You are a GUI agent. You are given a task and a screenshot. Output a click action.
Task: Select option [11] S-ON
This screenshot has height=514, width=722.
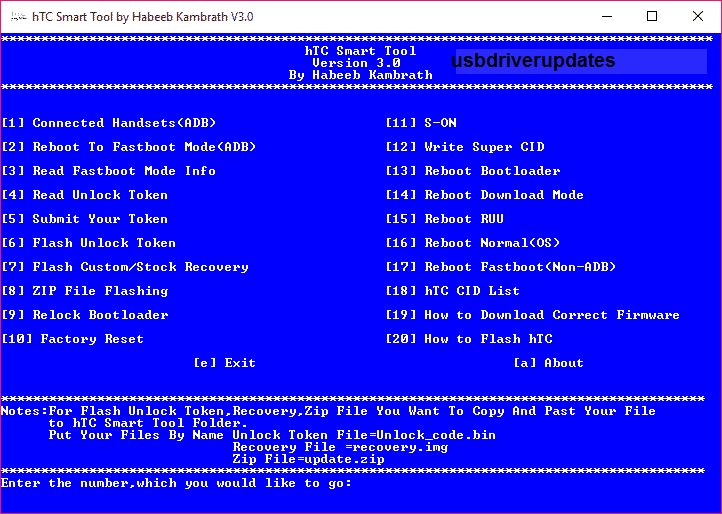[x=421, y=123]
